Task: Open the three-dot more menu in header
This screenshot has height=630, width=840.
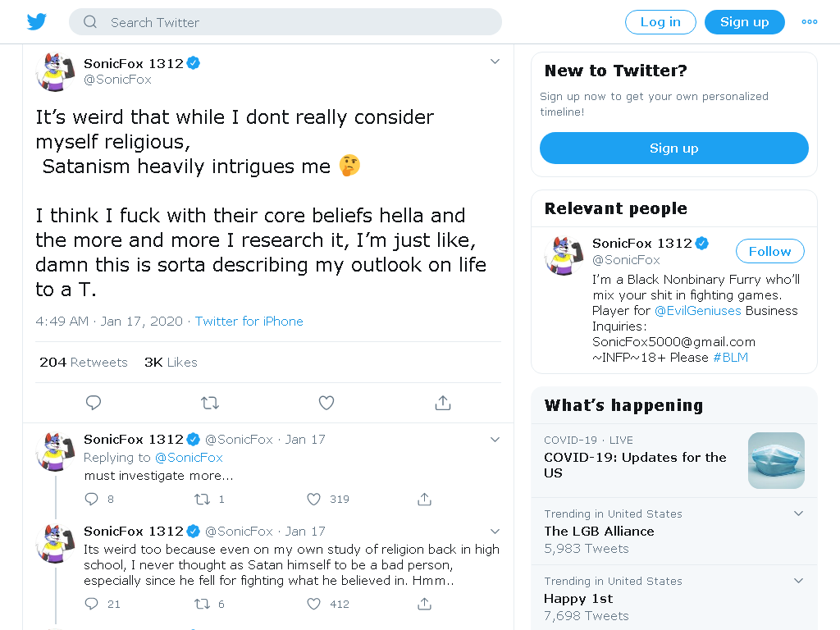Action: (x=810, y=22)
